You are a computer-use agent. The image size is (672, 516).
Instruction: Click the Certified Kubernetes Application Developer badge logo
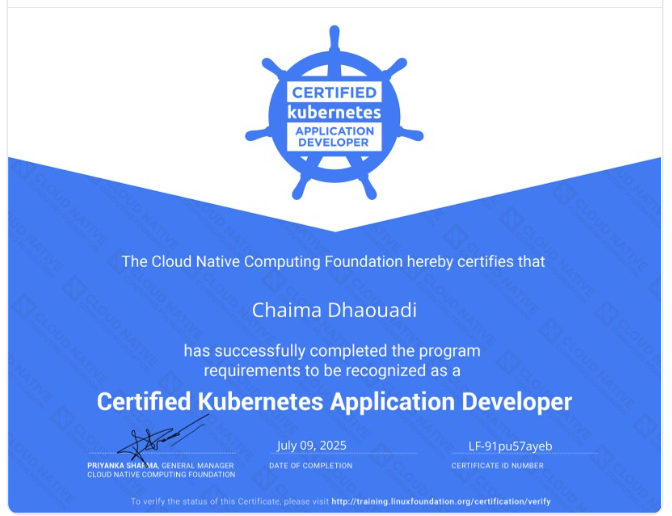click(334, 113)
